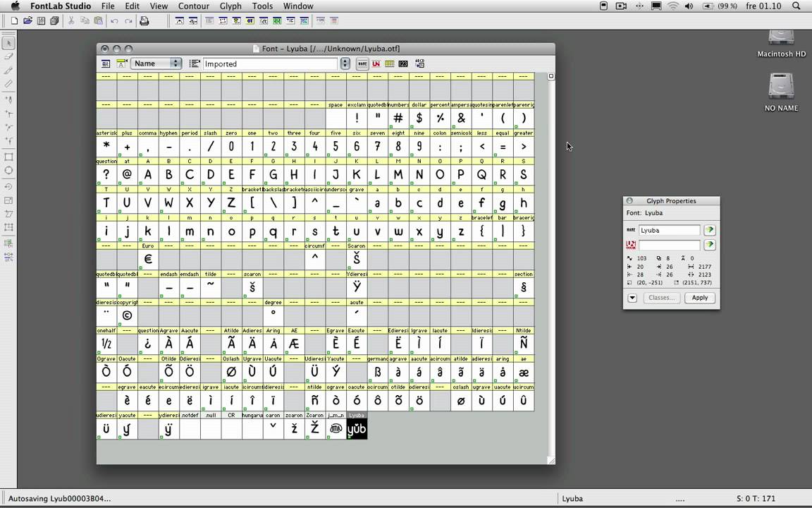Undo the last action in toolbar
The width and height of the screenshot is (812, 508).
(114, 20)
